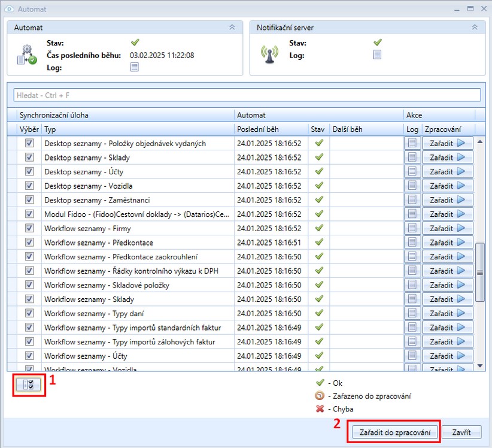
Task: Show log for Desktop seznamy - Vozidla row
Action: point(412,186)
